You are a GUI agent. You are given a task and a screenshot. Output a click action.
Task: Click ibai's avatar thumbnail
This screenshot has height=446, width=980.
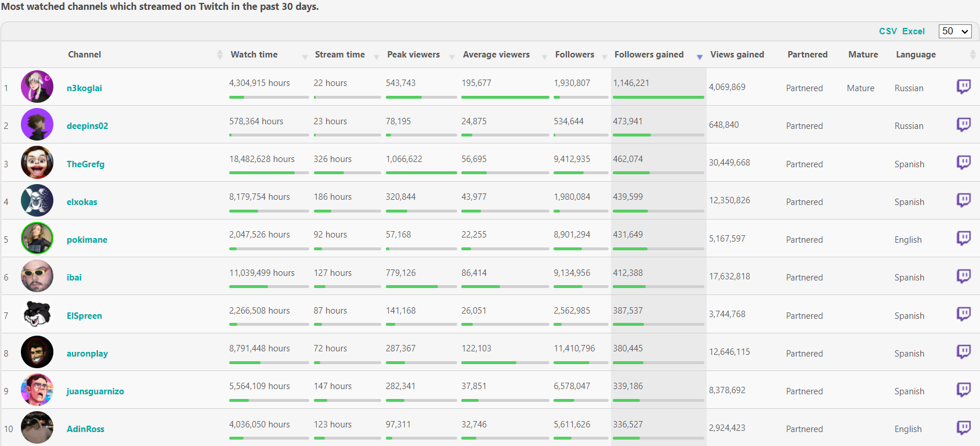pyautogui.click(x=37, y=276)
